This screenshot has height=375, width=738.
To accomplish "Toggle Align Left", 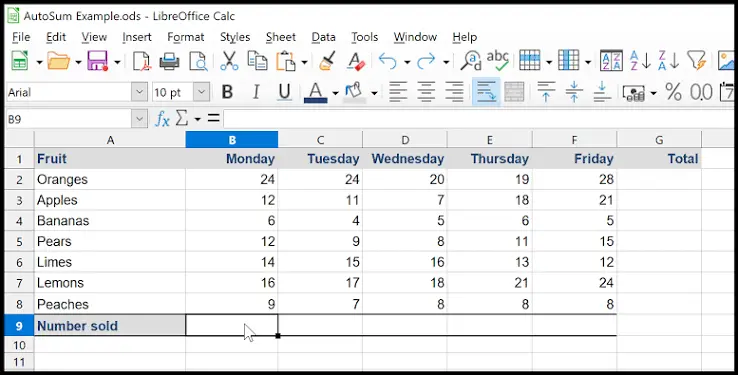I will pyautogui.click(x=398, y=92).
